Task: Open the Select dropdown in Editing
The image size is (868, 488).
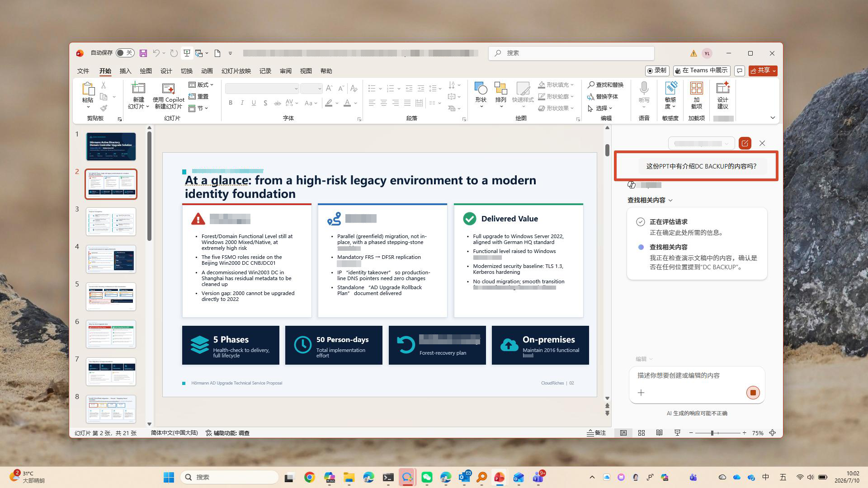Action: [x=600, y=108]
